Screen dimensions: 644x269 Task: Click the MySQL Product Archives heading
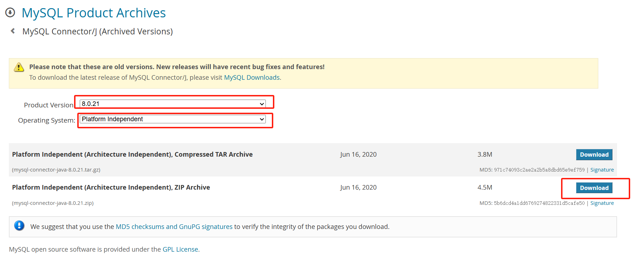(x=94, y=13)
